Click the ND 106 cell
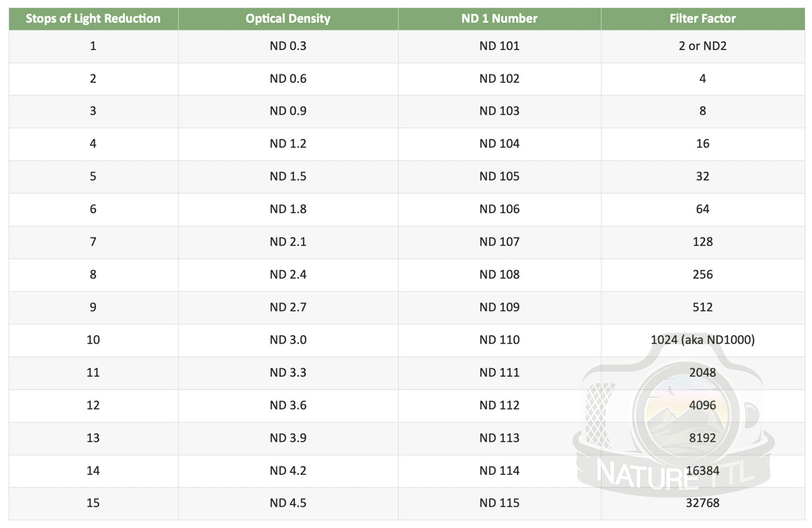Screen dimensions: 812x528 tap(499, 209)
